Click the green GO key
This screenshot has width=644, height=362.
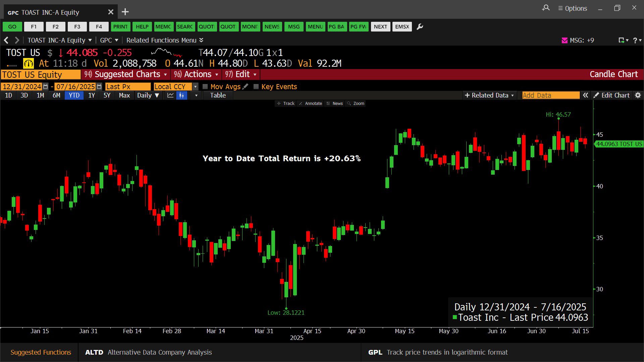pos(12,27)
